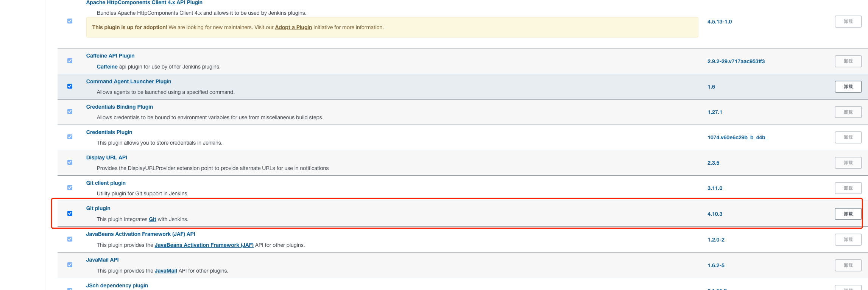Viewport: 868px width, 290px height.
Task: Click uninstall button for JavaBeans Activation Framework
Action: pos(848,240)
